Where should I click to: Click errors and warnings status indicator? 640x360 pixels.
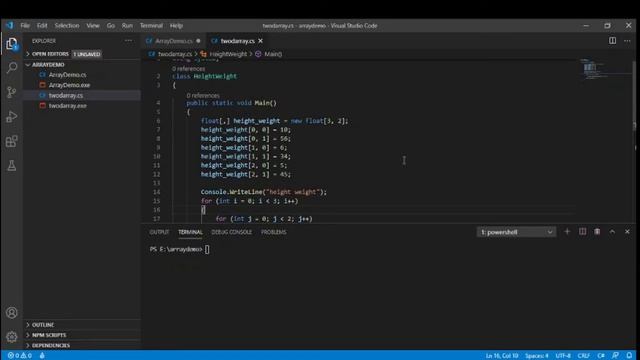tap(20, 356)
